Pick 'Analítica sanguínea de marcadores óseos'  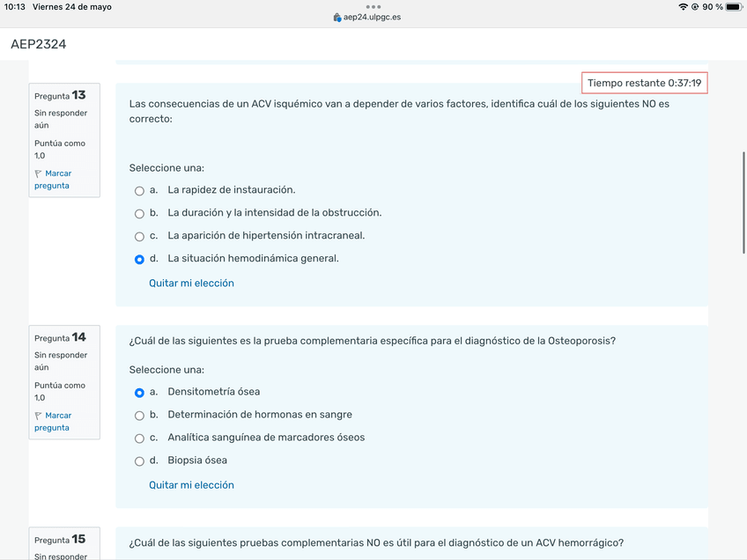click(139, 438)
